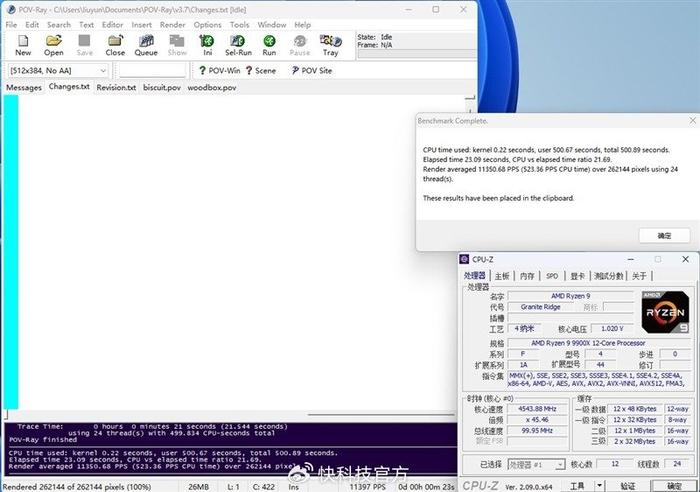Open the File menu in POV-Ray
Image resolution: width=700 pixels, height=492 pixels.
(x=11, y=25)
